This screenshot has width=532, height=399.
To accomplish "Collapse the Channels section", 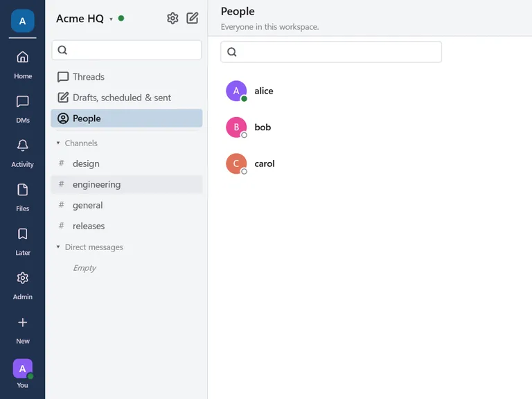I will [58, 143].
